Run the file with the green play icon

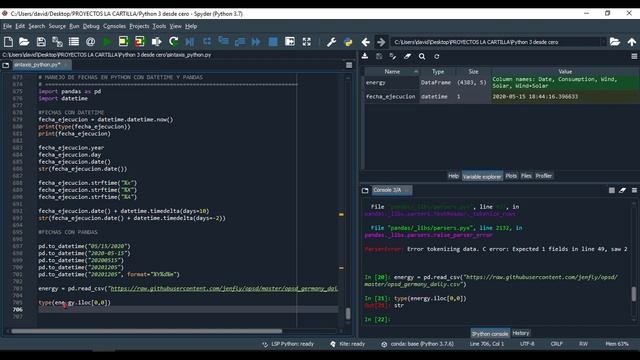[107, 42]
